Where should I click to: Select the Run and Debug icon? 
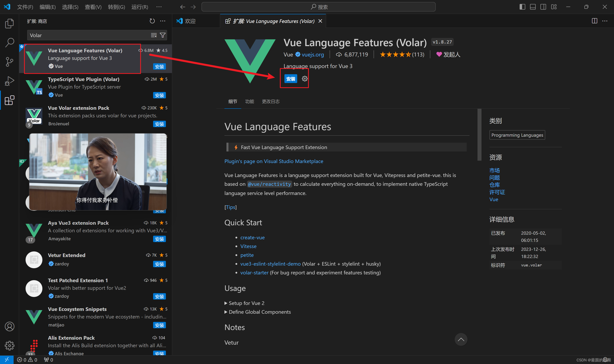tap(9, 81)
